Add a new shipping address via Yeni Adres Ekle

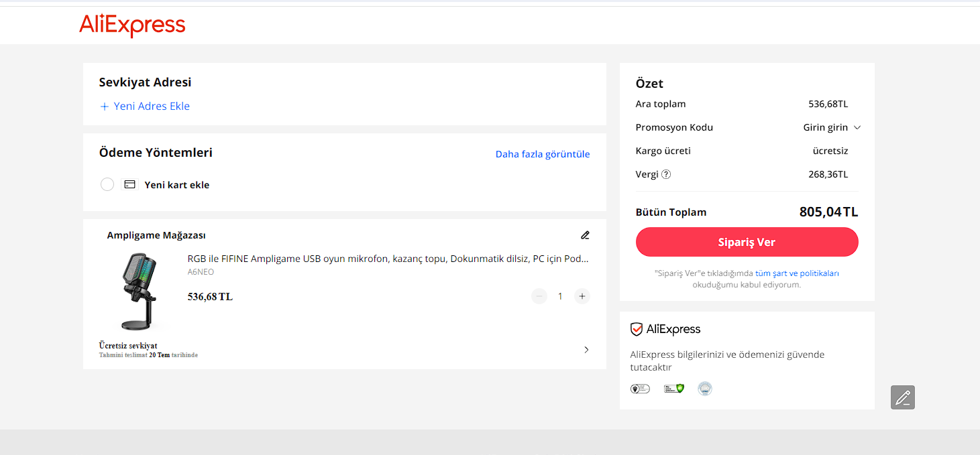coord(145,106)
